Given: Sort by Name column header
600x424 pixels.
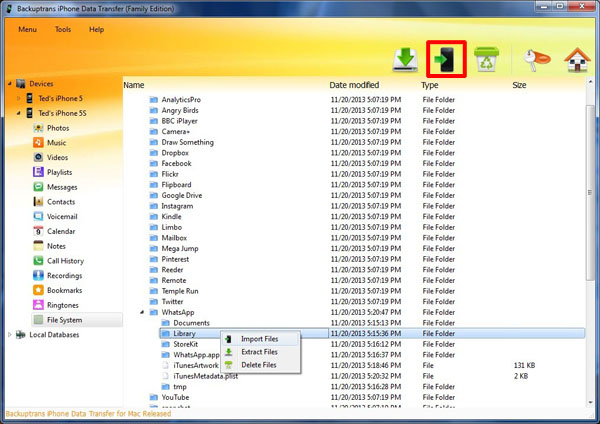Looking at the screenshot, I should pos(134,85).
